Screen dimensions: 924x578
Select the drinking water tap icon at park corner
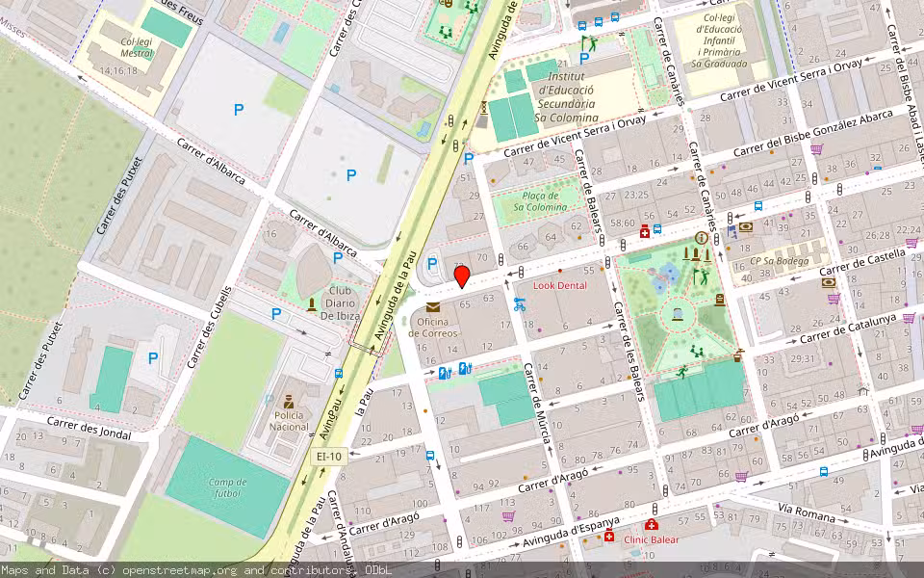pos(738,355)
